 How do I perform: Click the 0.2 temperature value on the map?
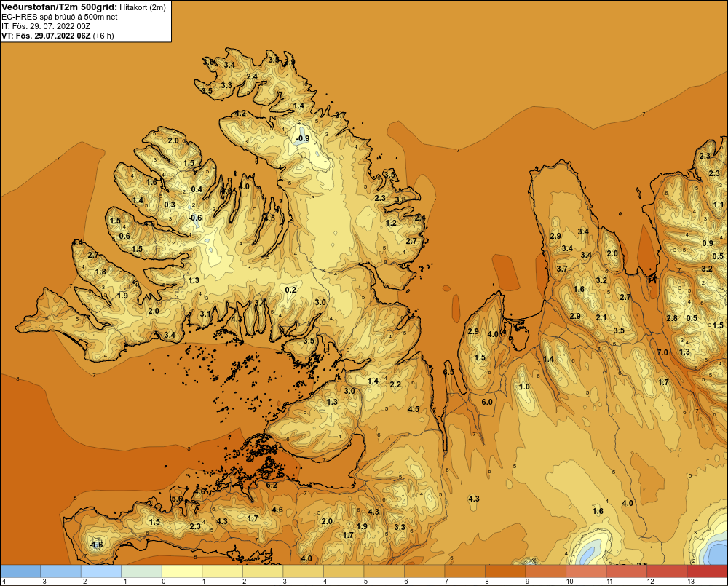pos(290,290)
